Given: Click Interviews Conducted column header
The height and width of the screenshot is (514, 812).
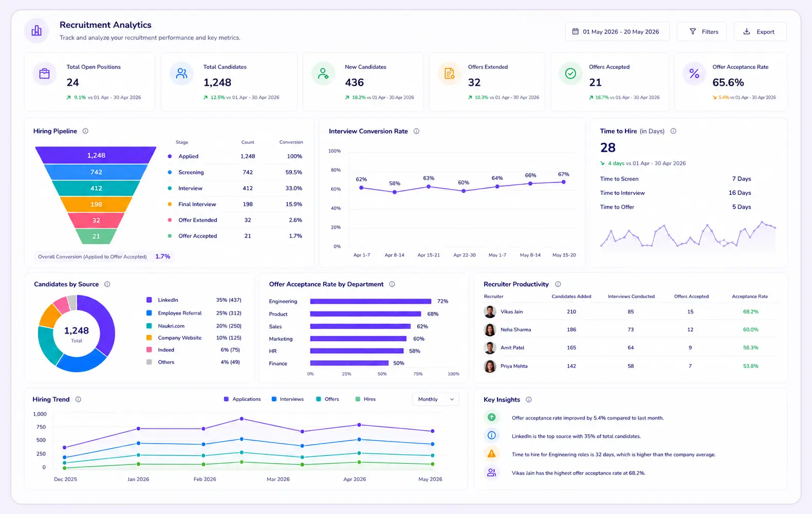Looking at the screenshot, I should click(x=631, y=297).
